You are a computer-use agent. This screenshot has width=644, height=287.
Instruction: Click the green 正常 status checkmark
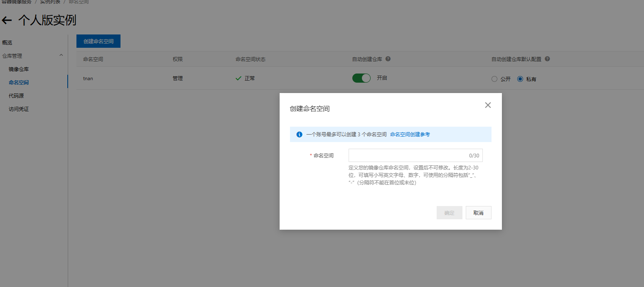click(x=238, y=78)
